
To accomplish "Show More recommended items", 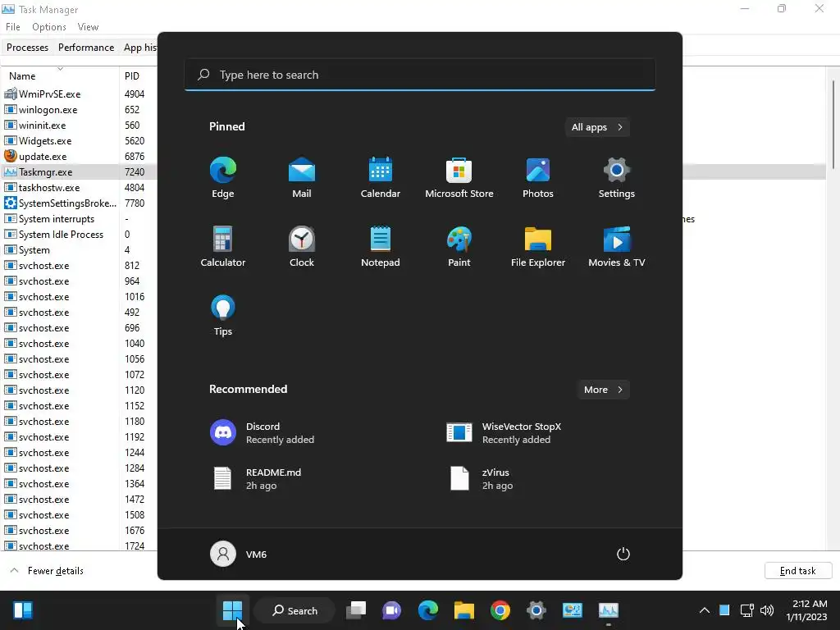I will 603,390.
